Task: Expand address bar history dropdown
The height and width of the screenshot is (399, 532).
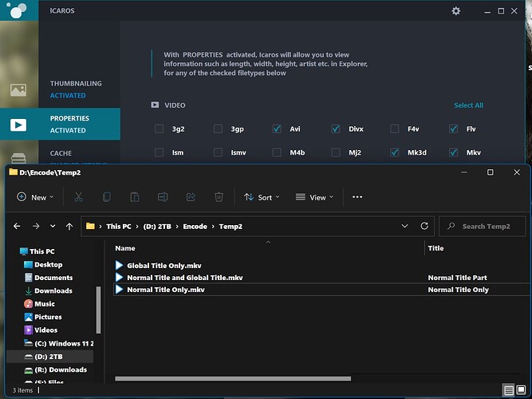Action: tap(404, 226)
